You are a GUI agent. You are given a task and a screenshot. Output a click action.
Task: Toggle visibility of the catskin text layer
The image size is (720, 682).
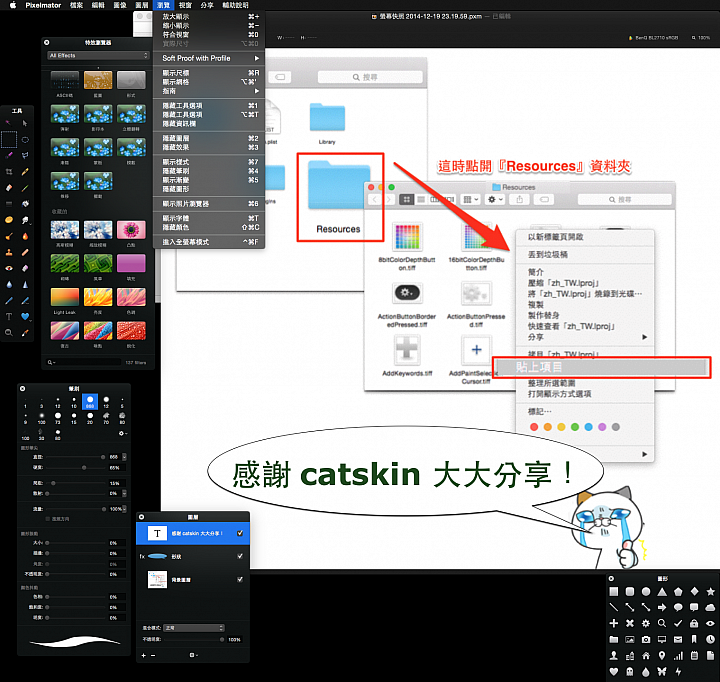pyautogui.click(x=240, y=533)
